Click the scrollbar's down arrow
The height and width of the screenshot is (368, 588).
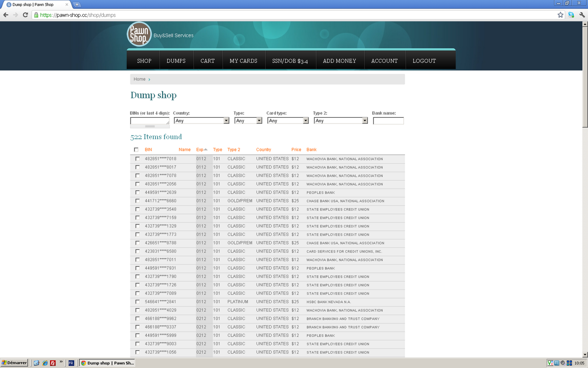(x=585, y=355)
